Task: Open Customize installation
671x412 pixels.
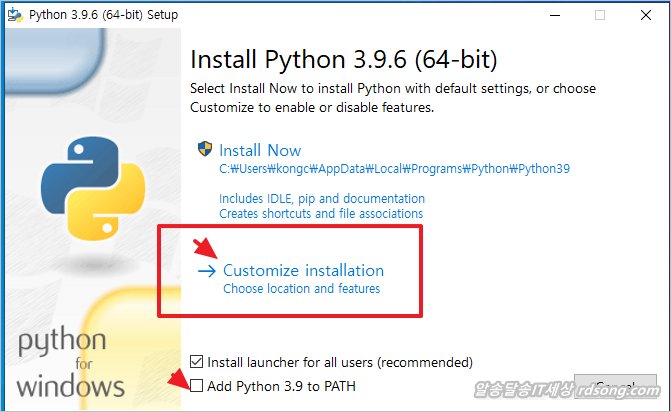Action: coord(303,271)
